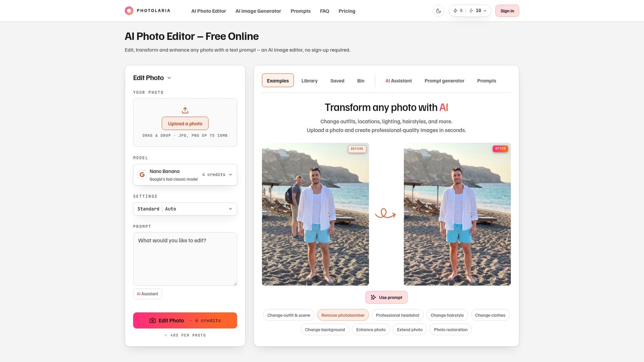This screenshot has width=644, height=362.
Task: Click the Sign in button
Action: pyautogui.click(x=507, y=11)
